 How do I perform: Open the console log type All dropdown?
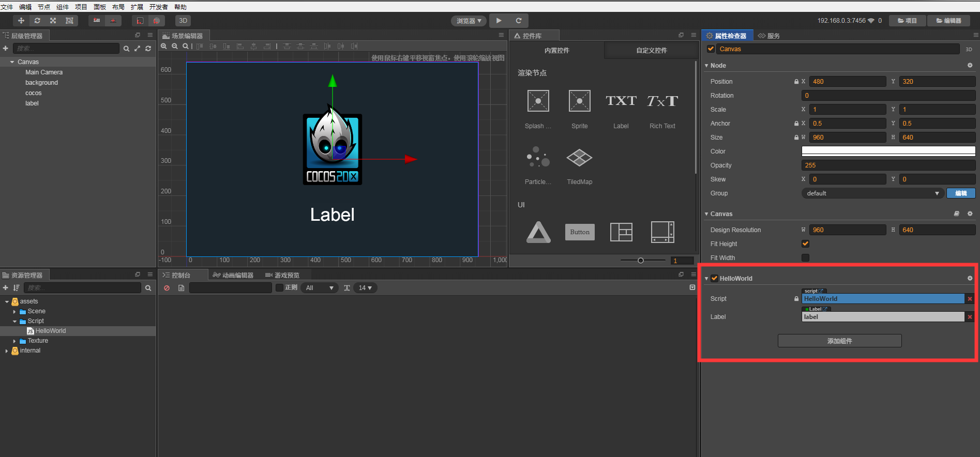tap(320, 288)
